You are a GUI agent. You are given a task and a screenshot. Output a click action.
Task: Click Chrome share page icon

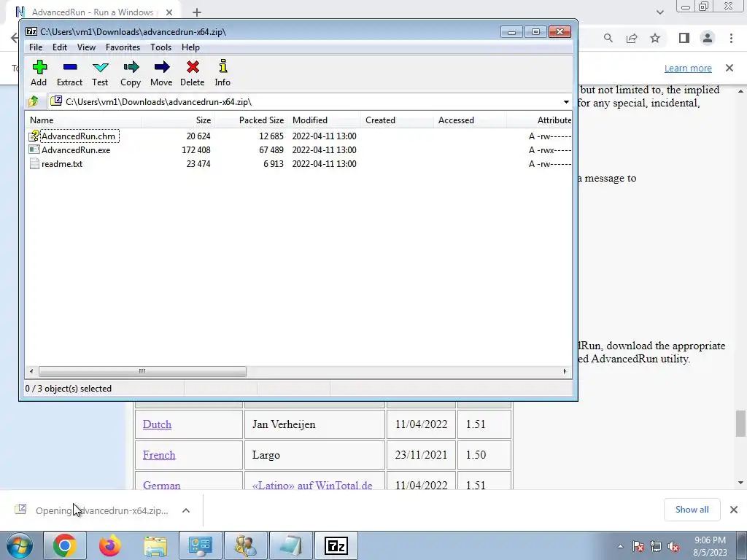coord(632,38)
